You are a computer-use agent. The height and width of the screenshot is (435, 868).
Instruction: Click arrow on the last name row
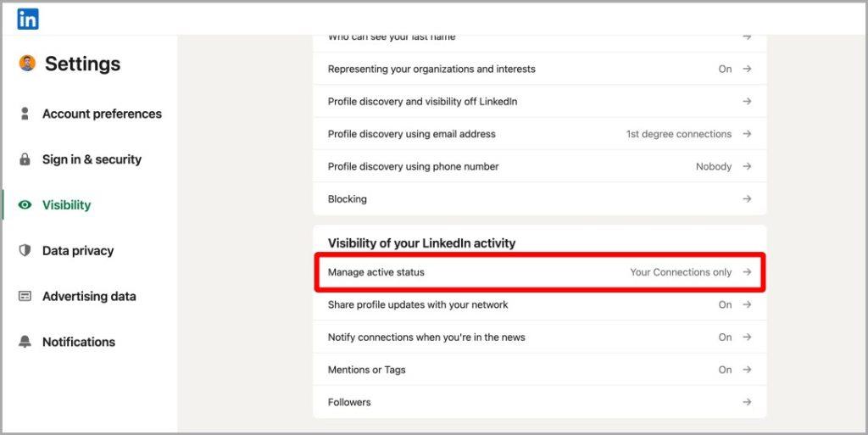click(747, 37)
